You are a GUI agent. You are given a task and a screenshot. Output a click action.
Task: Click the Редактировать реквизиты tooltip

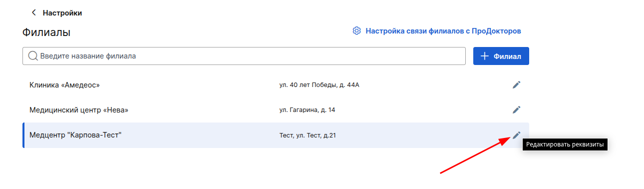[x=565, y=144]
